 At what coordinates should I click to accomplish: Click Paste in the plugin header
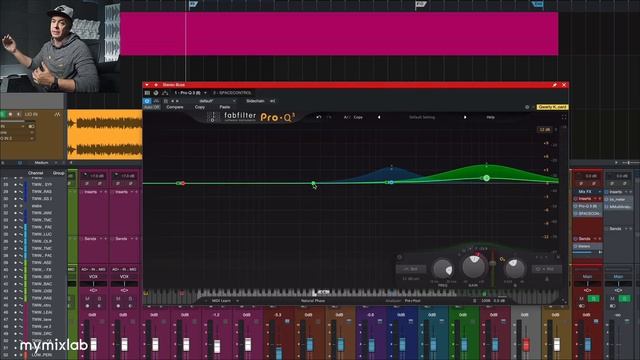coord(224,107)
